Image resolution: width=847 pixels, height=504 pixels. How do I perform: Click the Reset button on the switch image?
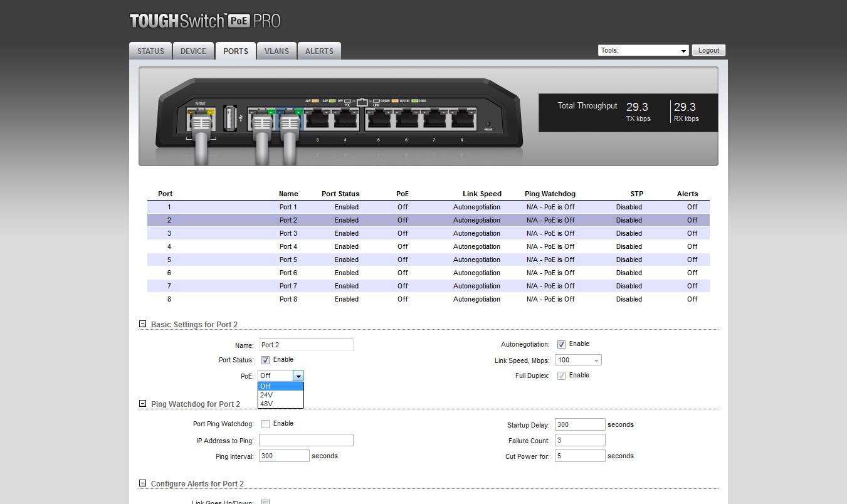(488, 124)
